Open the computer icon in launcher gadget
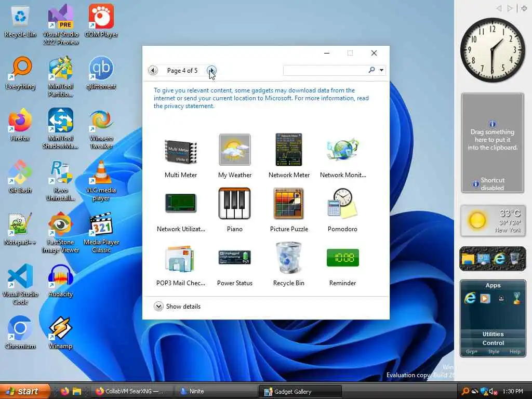 pyautogui.click(x=483, y=259)
